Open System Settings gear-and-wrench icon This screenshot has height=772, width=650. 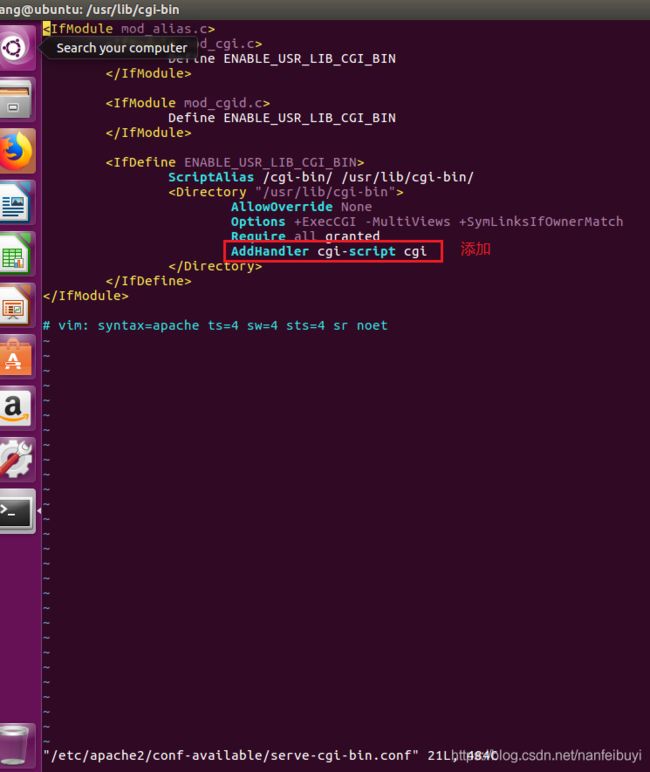(x=16, y=460)
